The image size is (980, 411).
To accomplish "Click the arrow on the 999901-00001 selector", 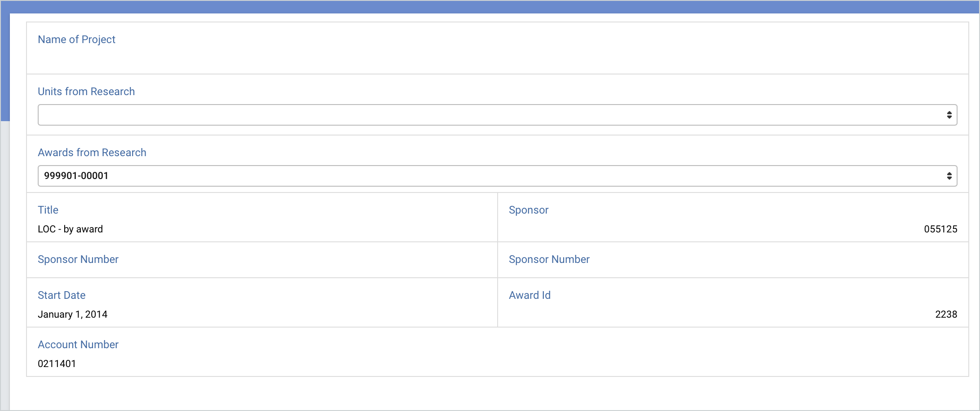I will pyautogui.click(x=949, y=175).
